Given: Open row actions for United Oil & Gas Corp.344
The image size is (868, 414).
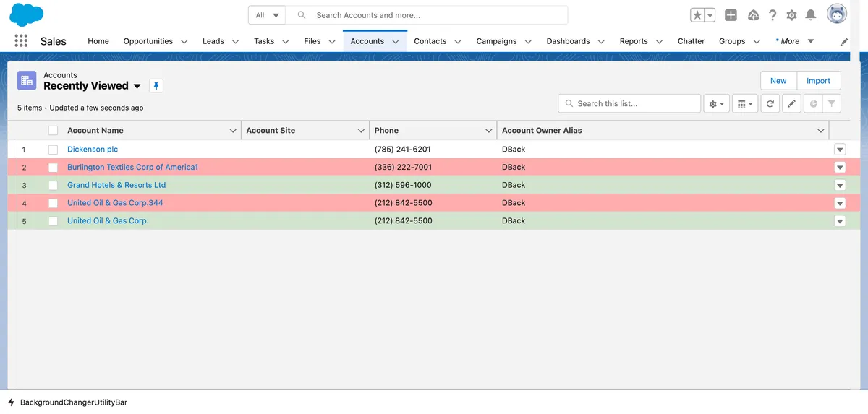Looking at the screenshot, I should point(840,204).
